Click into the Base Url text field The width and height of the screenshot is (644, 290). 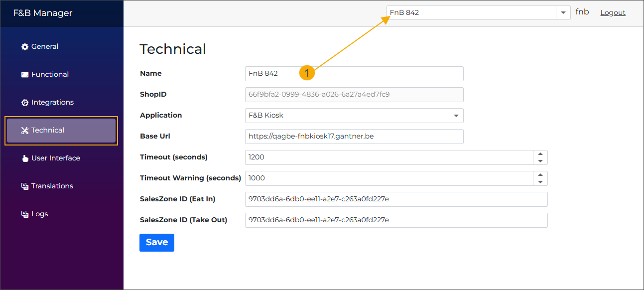point(354,137)
